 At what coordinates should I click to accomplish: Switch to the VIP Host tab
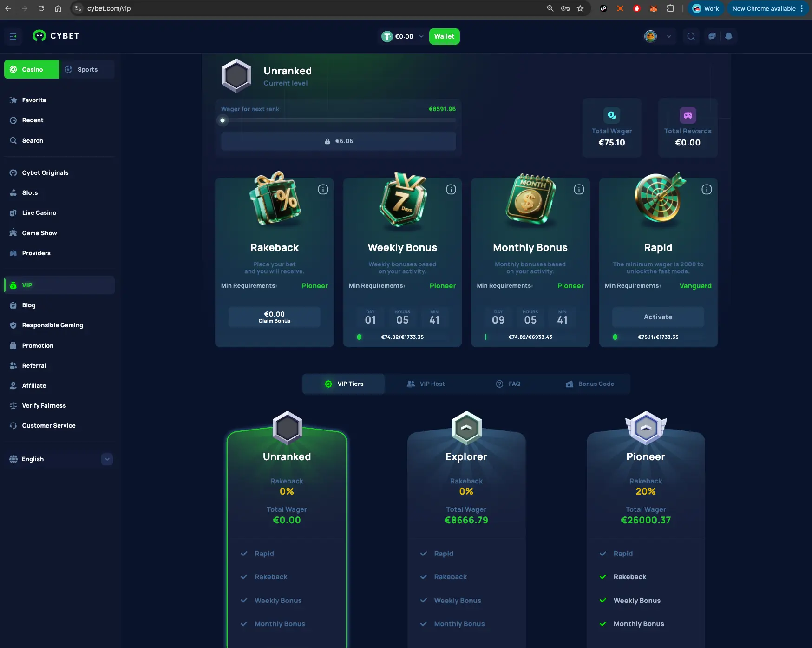[426, 384]
